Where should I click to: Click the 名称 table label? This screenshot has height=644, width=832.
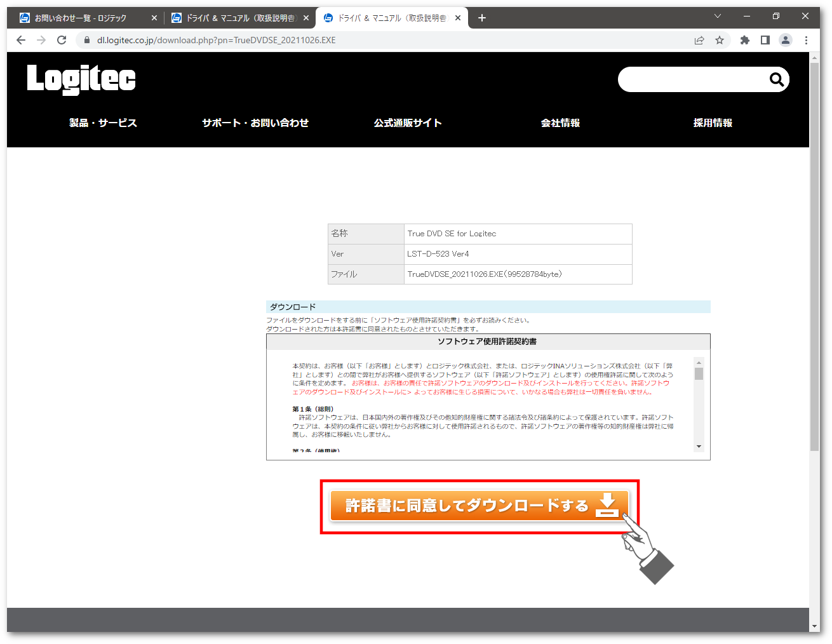[x=366, y=234]
